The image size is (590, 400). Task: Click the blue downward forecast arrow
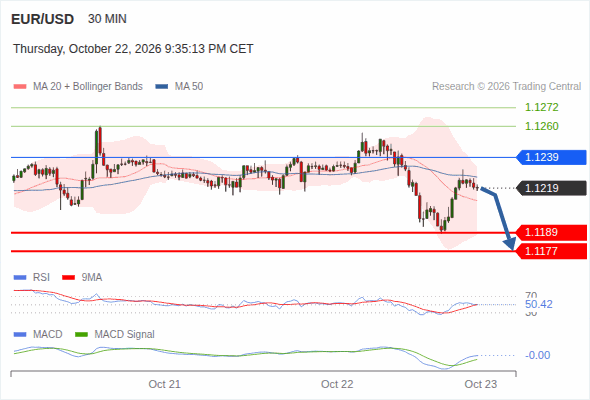(x=499, y=218)
